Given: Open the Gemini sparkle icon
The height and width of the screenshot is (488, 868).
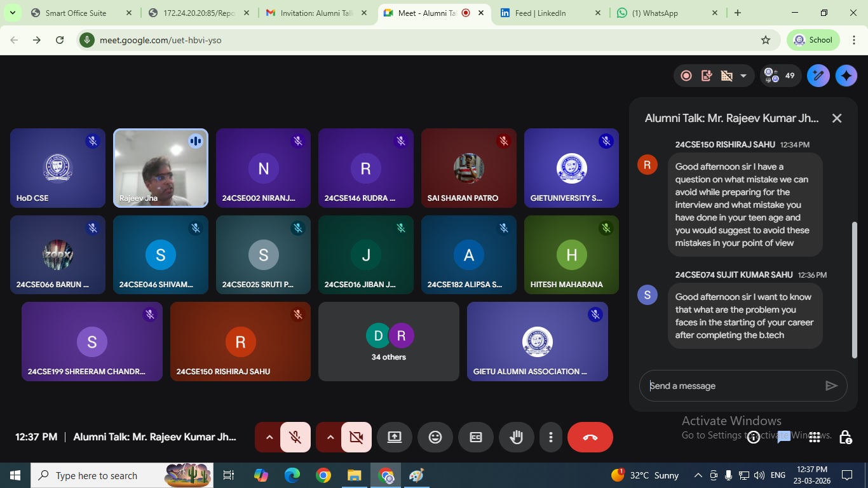Looking at the screenshot, I should [x=846, y=76].
